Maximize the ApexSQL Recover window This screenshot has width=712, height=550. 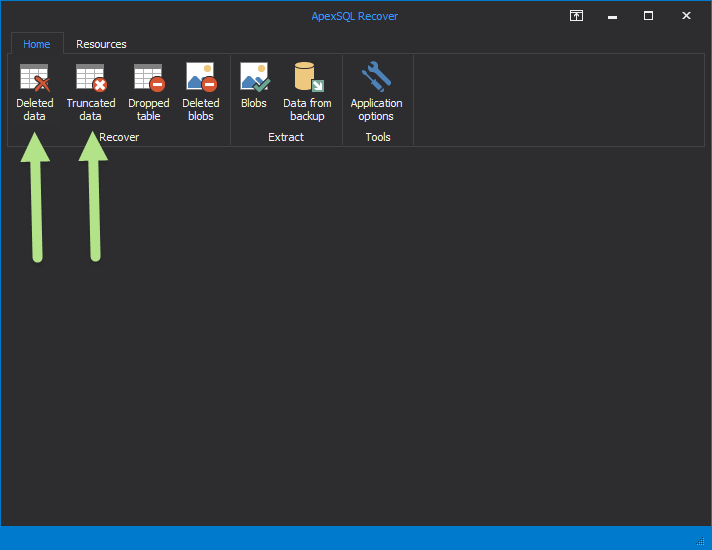(648, 16)
